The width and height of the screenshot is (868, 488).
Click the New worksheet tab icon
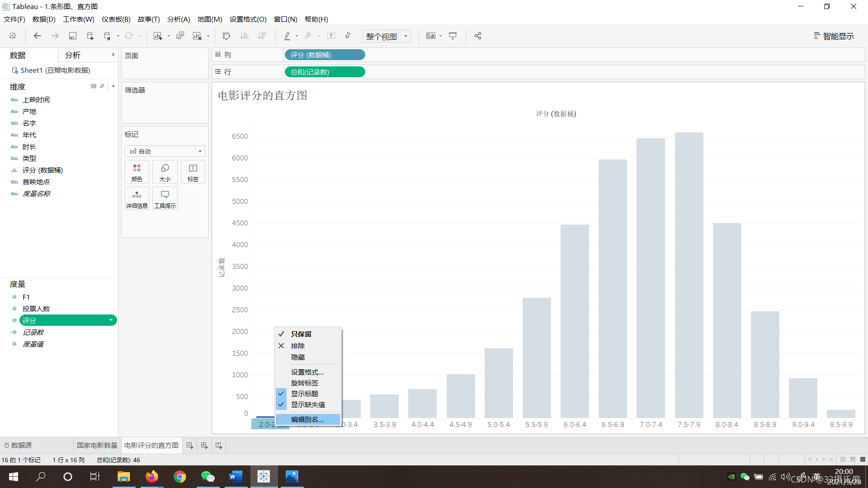[x=190, y=446]
